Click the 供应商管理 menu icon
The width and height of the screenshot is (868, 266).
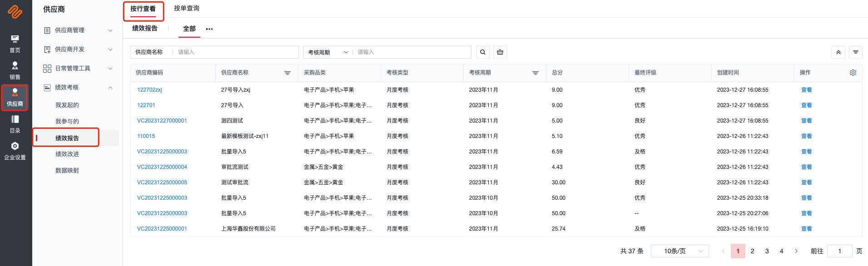point(47,30)
